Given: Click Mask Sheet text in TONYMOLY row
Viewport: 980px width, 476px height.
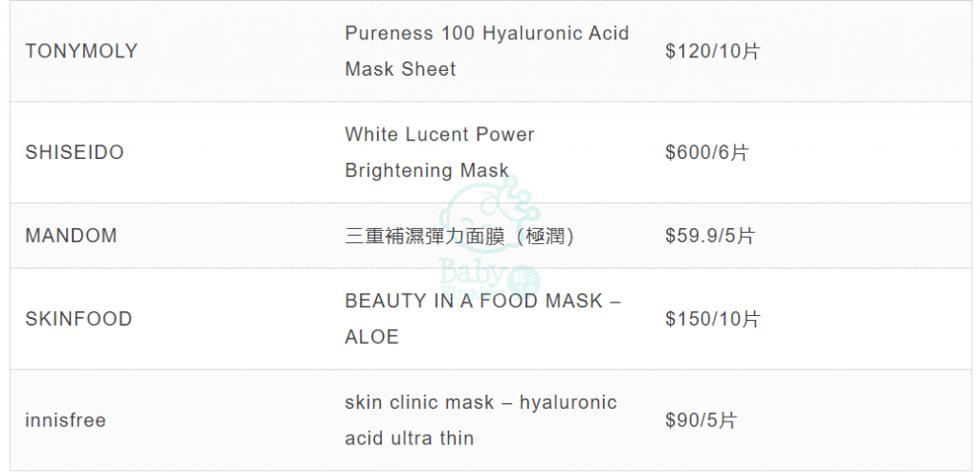Looking at the screenshot, I should [x=401, y=69].
